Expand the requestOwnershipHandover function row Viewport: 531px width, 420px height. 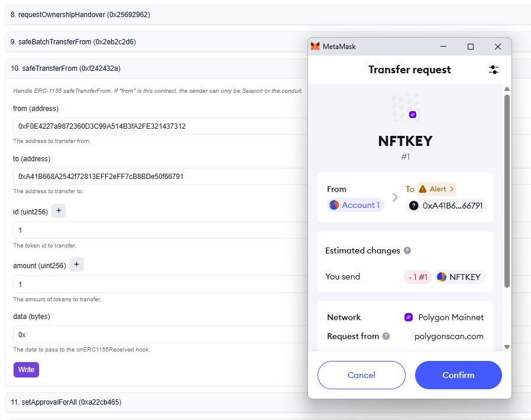click(x=154, y=14)
